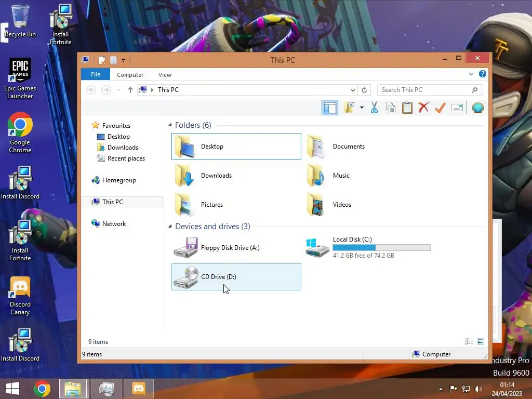532x399 pixels.
Task: Click the Discord Canary desktop shortcut
Action: tap(20, 296)
